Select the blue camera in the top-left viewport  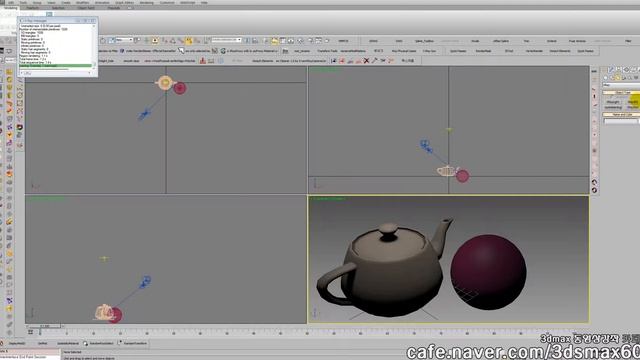pyautogui.click(x=144, y=115)
